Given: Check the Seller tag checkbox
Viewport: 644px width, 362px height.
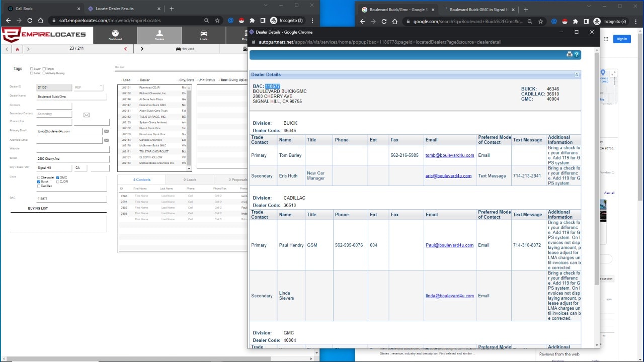Looking at the screenshot, I should click(x=32, y=73).
